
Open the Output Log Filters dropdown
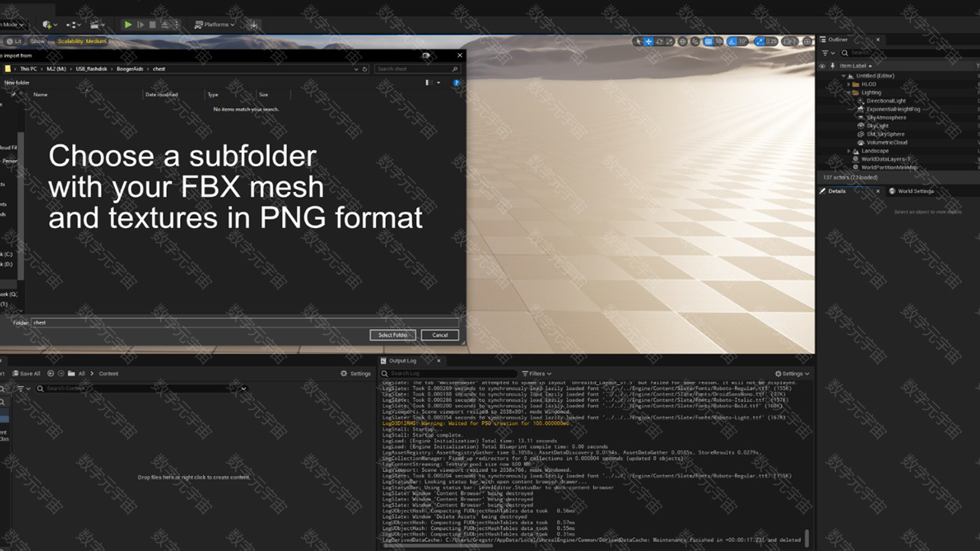pyautogui.click(x=537, y=373)
